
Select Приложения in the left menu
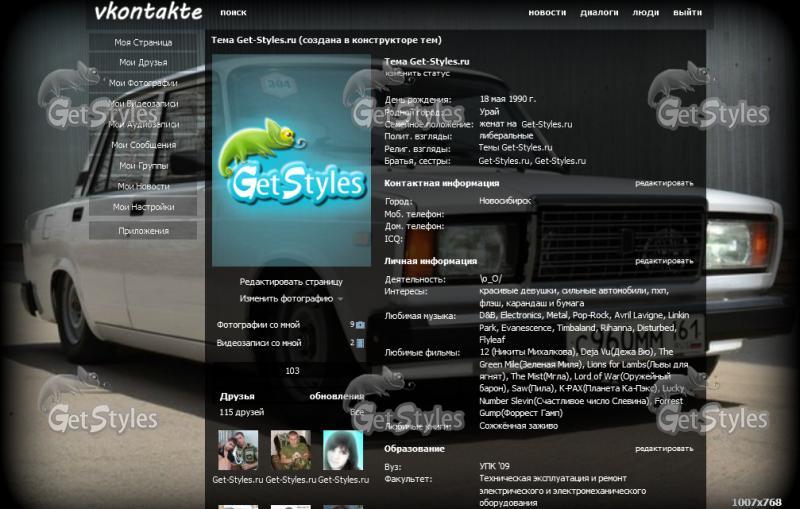[143, 230]
